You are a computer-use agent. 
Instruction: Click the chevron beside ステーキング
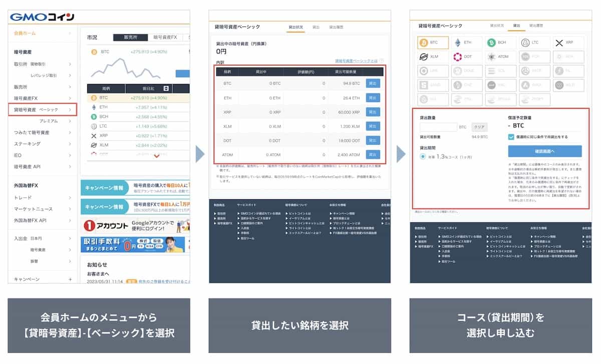coord(70,144)
